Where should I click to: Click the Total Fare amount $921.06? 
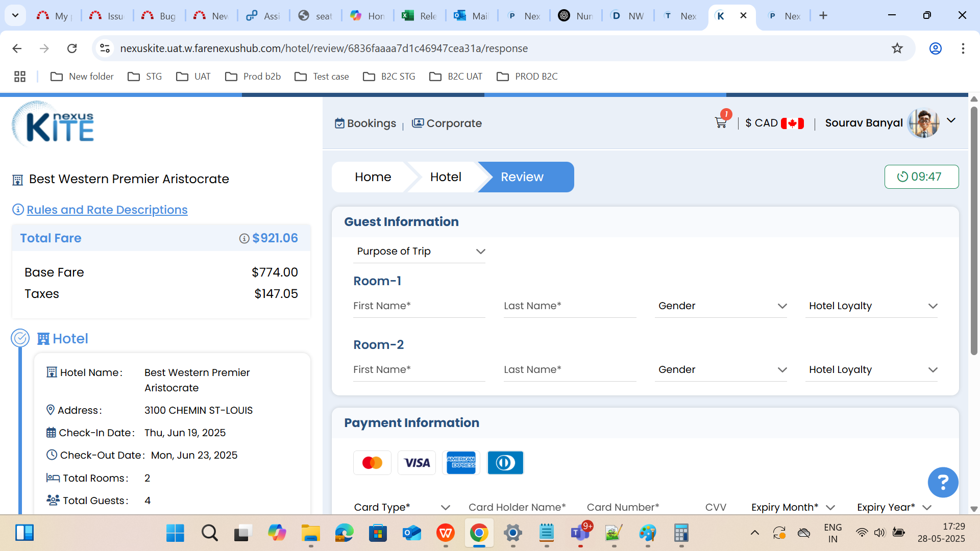pyautogui.click(x=275, y=238)
